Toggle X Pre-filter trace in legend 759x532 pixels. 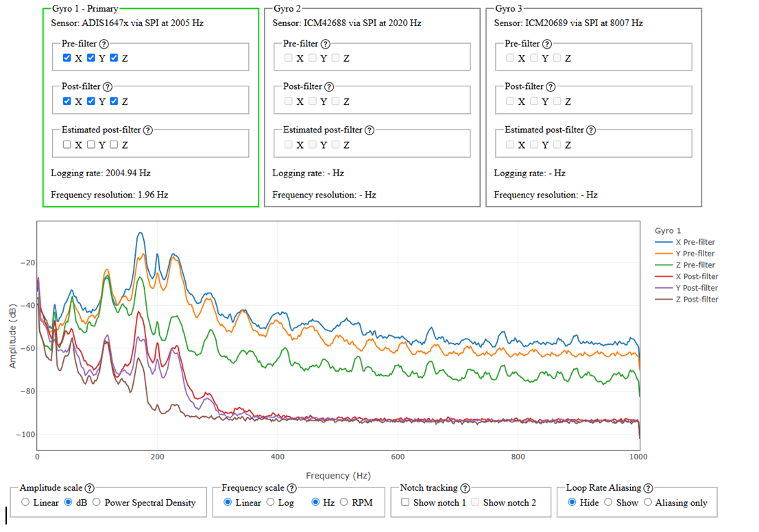[684, 242]
